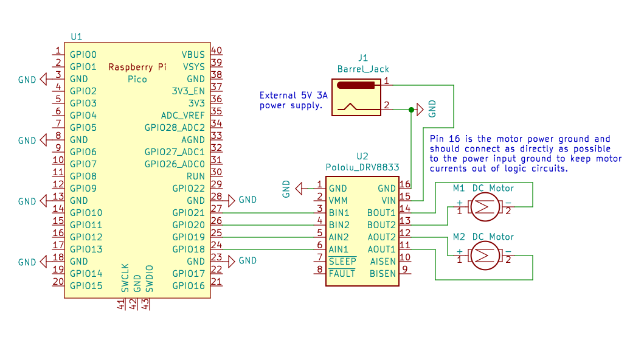Click the GND arrow at Pico pin 28
The image size is (644, 348).
(x=231, y=200)
